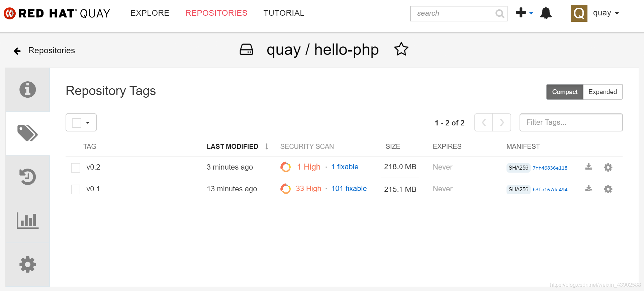The width and height of the screenshot is (644, 291).
Task: Open the 101 fixable link
Action: click(x=349, y=189)
